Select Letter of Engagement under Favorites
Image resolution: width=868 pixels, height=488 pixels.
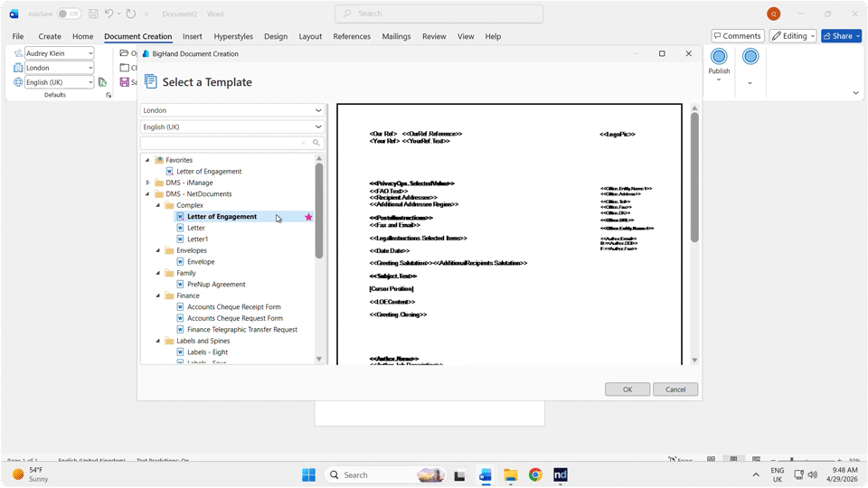click(209, 172)
